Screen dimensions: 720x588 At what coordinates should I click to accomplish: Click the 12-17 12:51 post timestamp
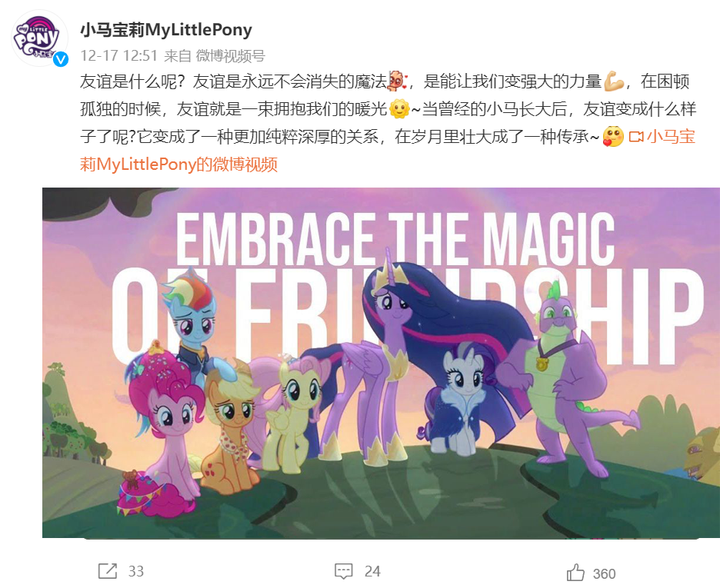(x=119, y=56)
